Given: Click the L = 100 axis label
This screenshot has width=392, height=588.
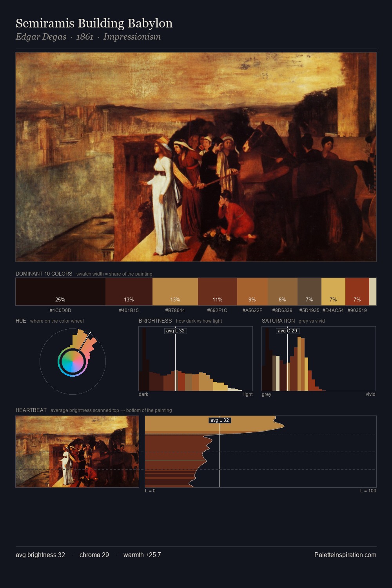Looking at the screenshot, I should pos(368,491).
